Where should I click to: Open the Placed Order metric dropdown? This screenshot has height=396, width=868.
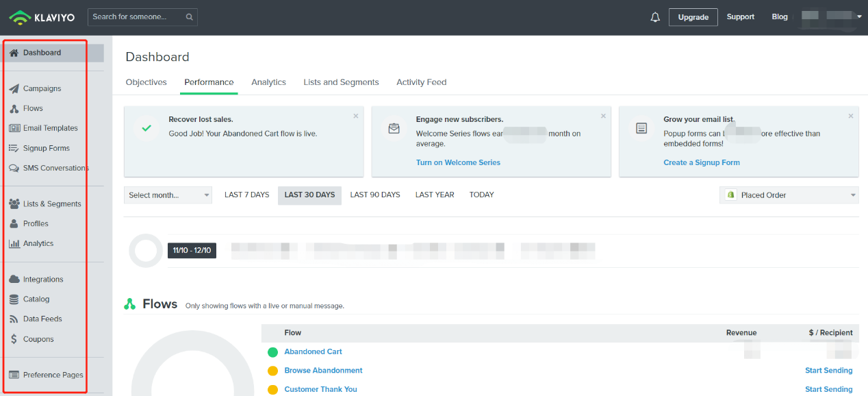789,195
